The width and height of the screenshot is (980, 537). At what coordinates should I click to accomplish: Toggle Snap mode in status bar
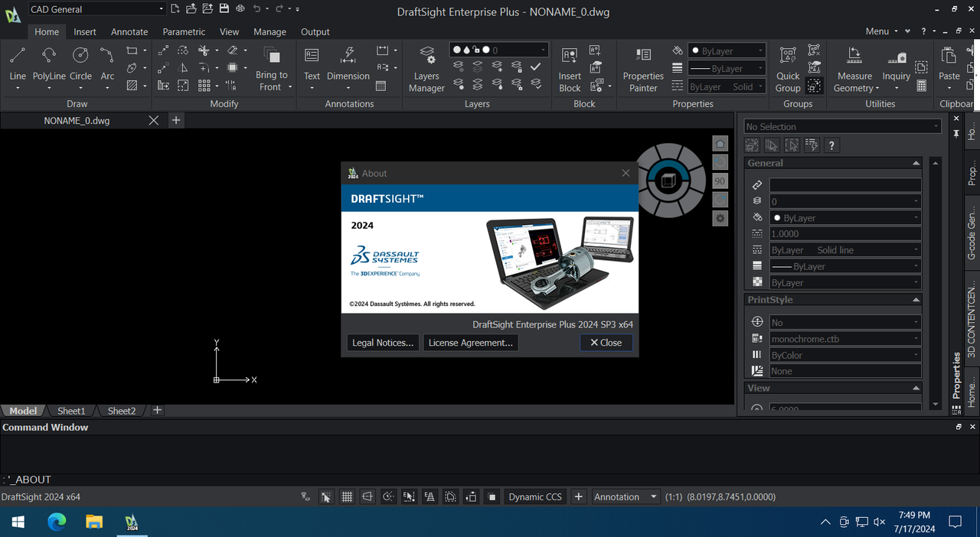coord(326,496)
